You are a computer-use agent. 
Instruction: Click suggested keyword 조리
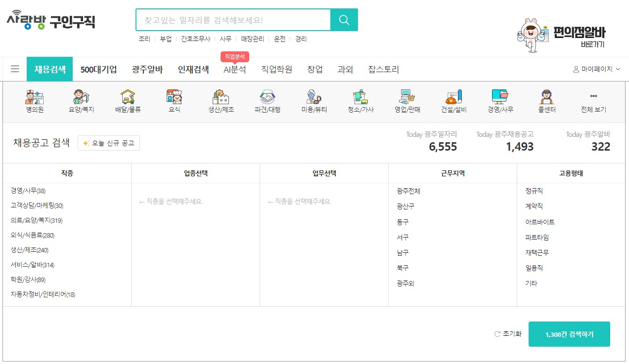[144, 39]
